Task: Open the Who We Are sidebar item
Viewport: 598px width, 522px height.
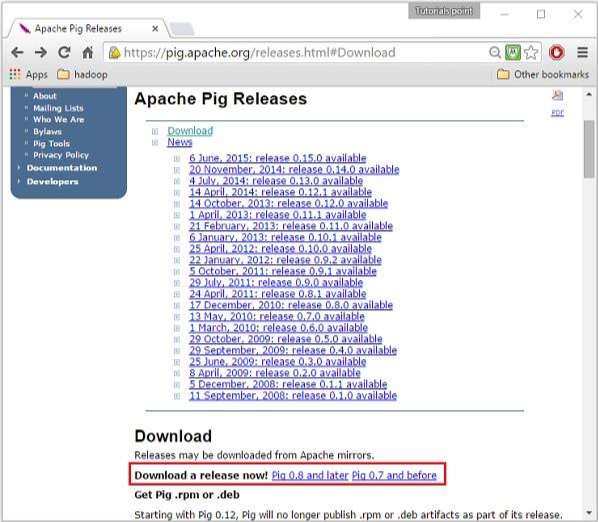Action: (x=59, y=120)
